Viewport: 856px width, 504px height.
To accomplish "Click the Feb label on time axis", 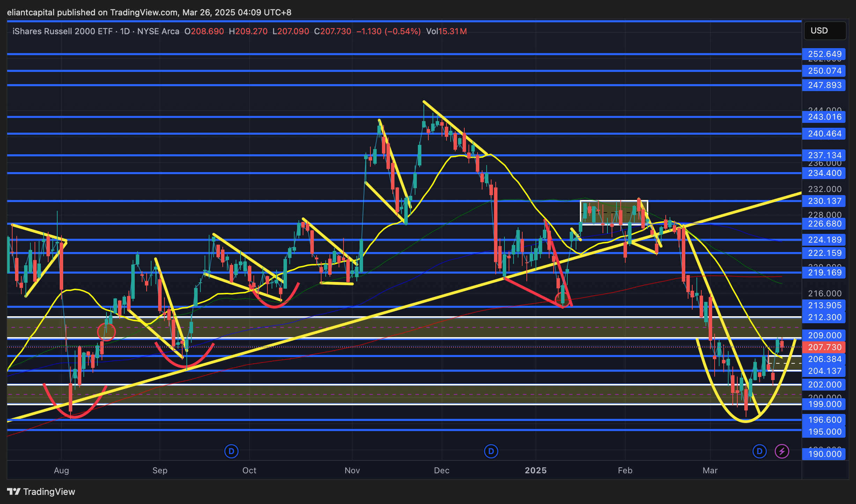I will tap(625, 470).
